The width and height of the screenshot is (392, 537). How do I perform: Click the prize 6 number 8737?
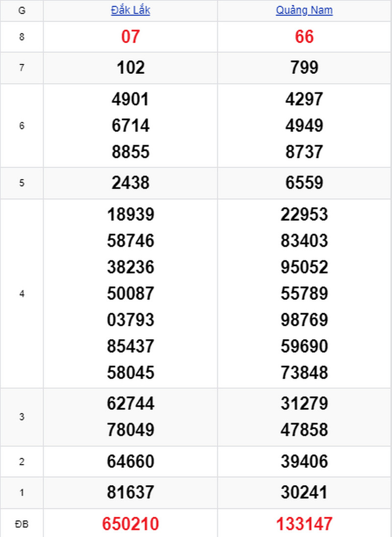click(304, 152)
